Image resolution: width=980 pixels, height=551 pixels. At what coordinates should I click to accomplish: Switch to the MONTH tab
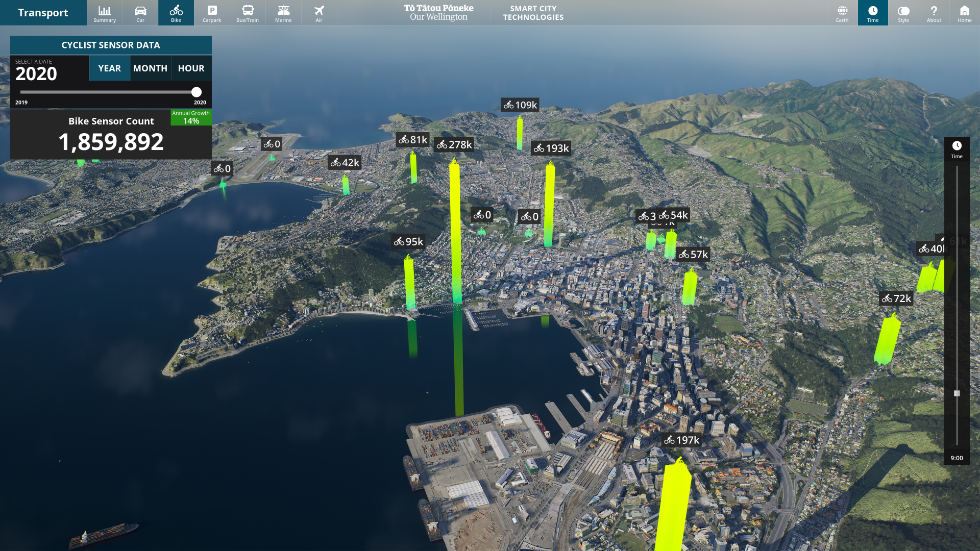click(150, 68)
